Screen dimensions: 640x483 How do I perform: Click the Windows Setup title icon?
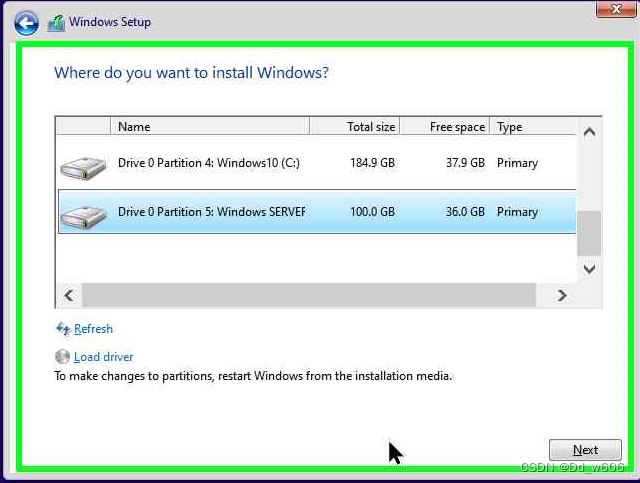click(x=56, y=23)
